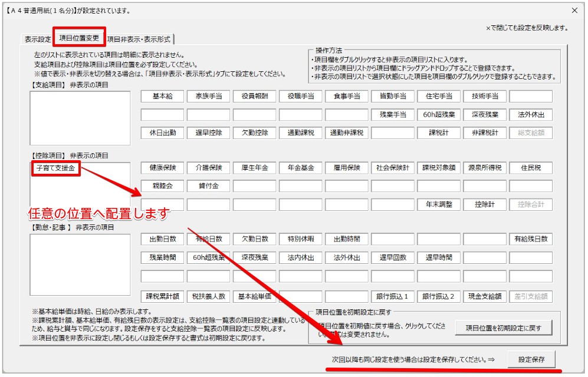Click the 住民税 deduction field

[531, 168]
